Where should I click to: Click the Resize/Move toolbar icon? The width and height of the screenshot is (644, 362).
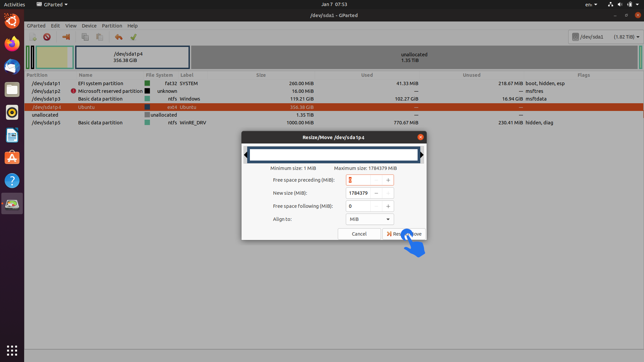click(x=66, y=37)
